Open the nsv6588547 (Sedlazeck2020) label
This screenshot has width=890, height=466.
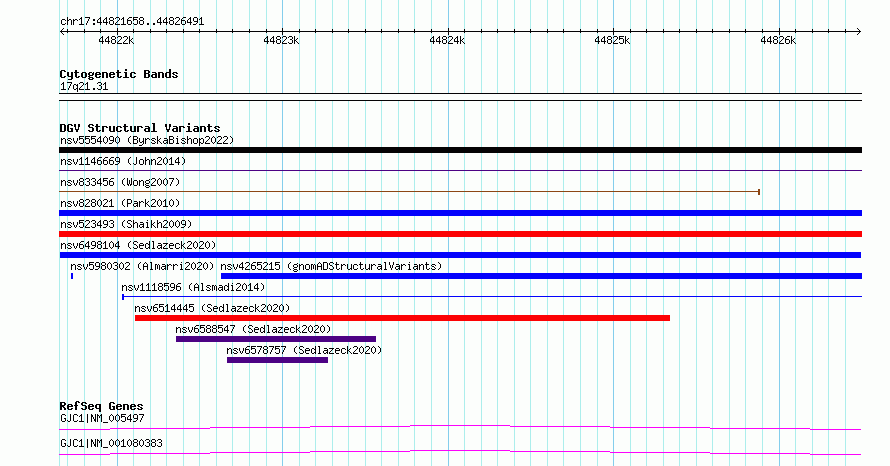pyautogui.click(x=253, y=329)
